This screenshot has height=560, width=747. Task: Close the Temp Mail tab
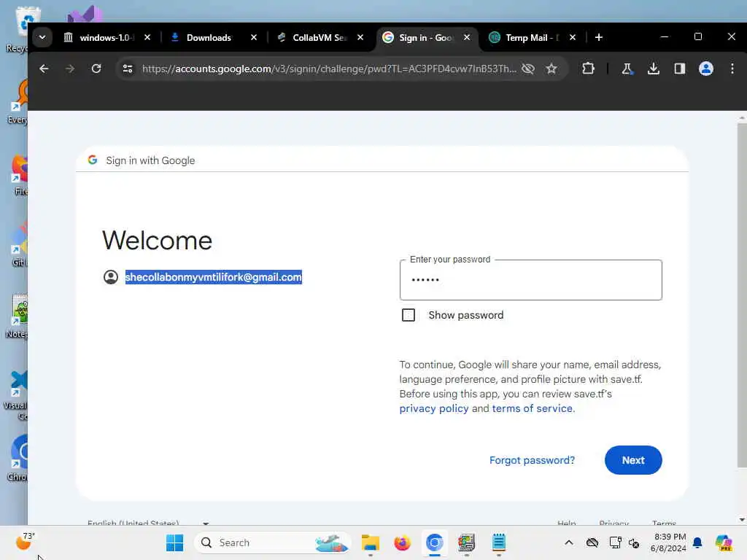point(573,37)
